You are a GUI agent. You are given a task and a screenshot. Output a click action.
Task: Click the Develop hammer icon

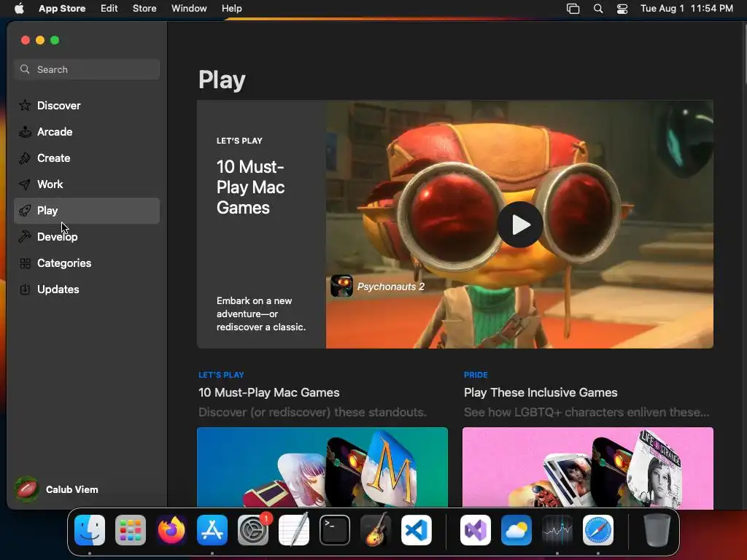(25, 237)
